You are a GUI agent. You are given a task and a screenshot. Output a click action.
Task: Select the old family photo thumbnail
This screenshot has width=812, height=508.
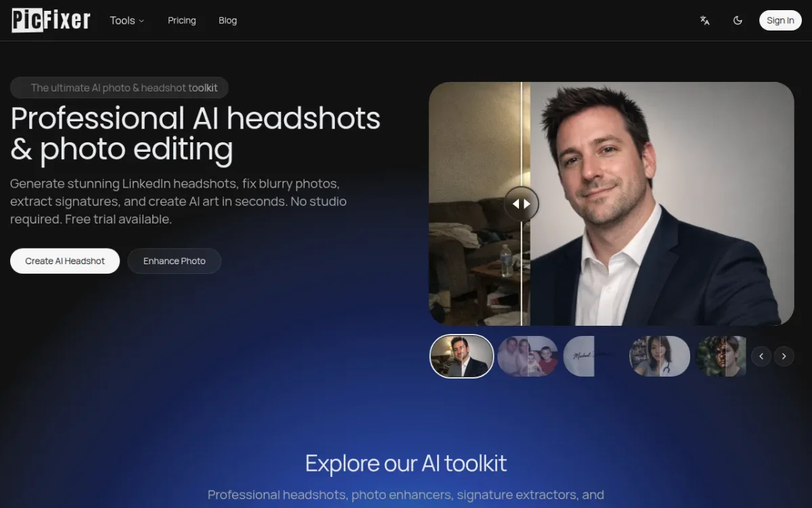point(528,356)
